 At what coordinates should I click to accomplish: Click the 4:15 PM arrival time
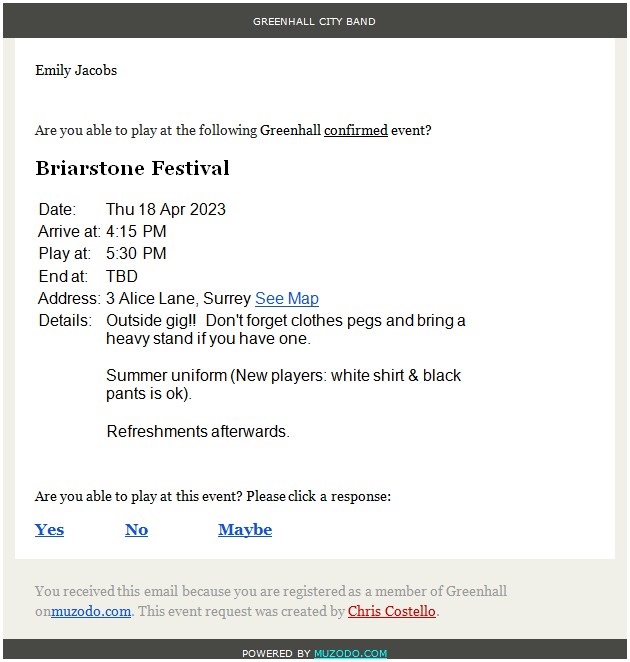coord(136,231)
